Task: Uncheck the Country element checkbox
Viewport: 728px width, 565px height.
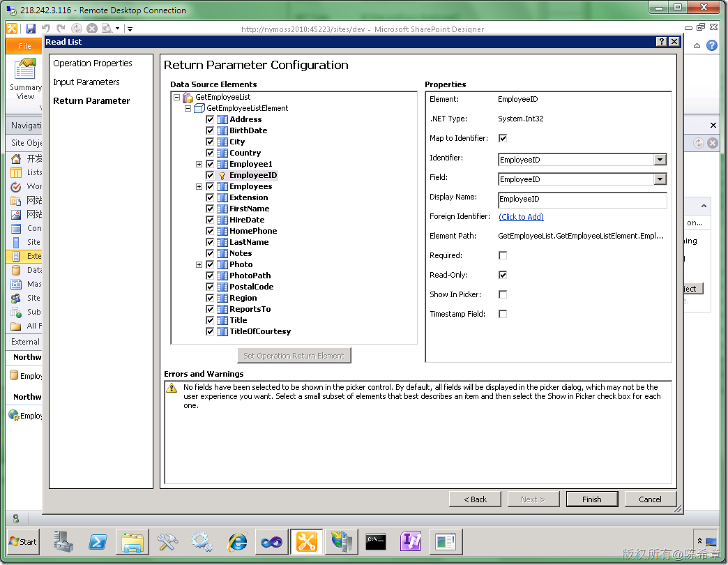Action: (210, 153)
